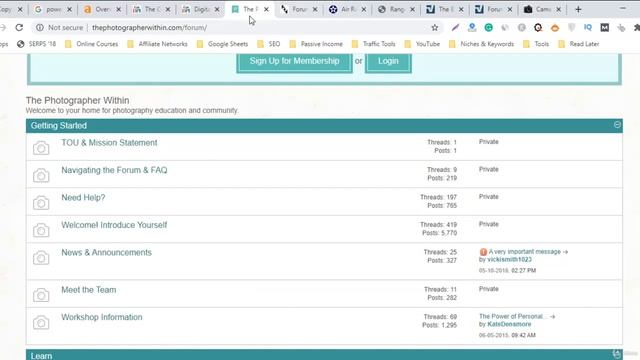Open Welcome! Introduce Yourself forum

(x=114, y=225)
